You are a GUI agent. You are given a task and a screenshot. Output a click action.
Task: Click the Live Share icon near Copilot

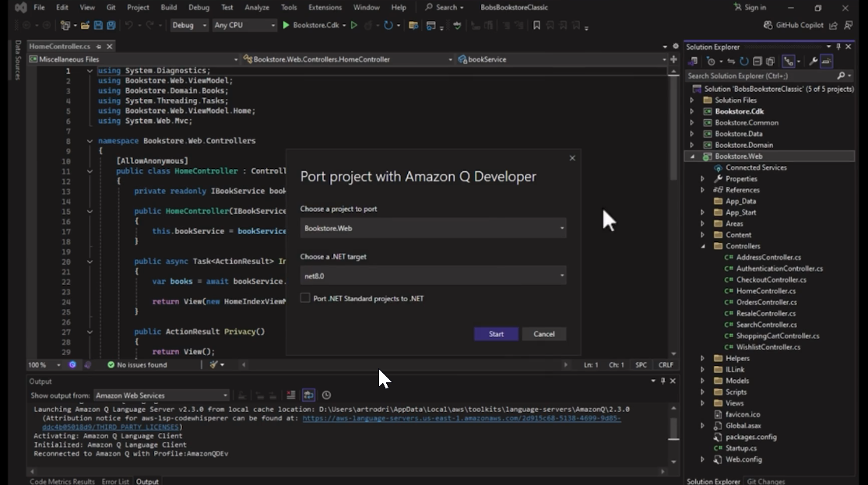pyautogui.click(x=834, y=25)
